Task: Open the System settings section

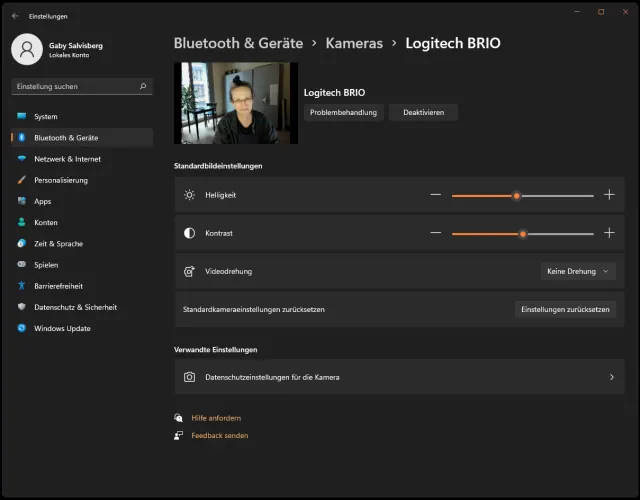Action: coord(46,116)
